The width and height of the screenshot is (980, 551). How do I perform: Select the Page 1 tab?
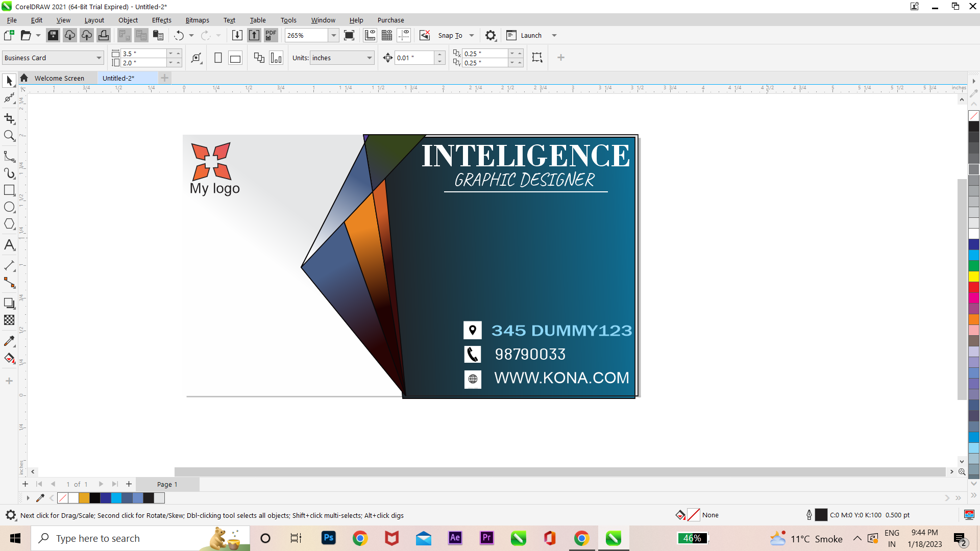(x=167, y=484)
